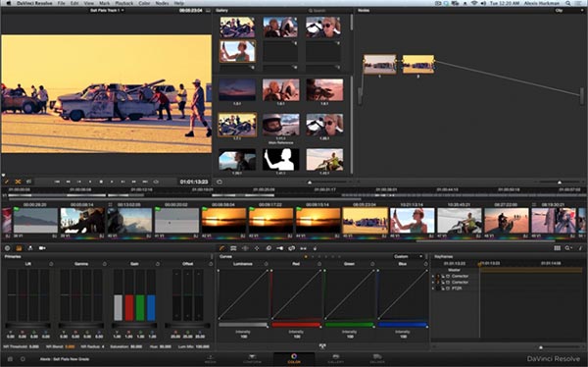This screenshot has height=367, width=588.
Task: Open the Stereoscopic 3D palette icon
Action: tap(304, 248)
